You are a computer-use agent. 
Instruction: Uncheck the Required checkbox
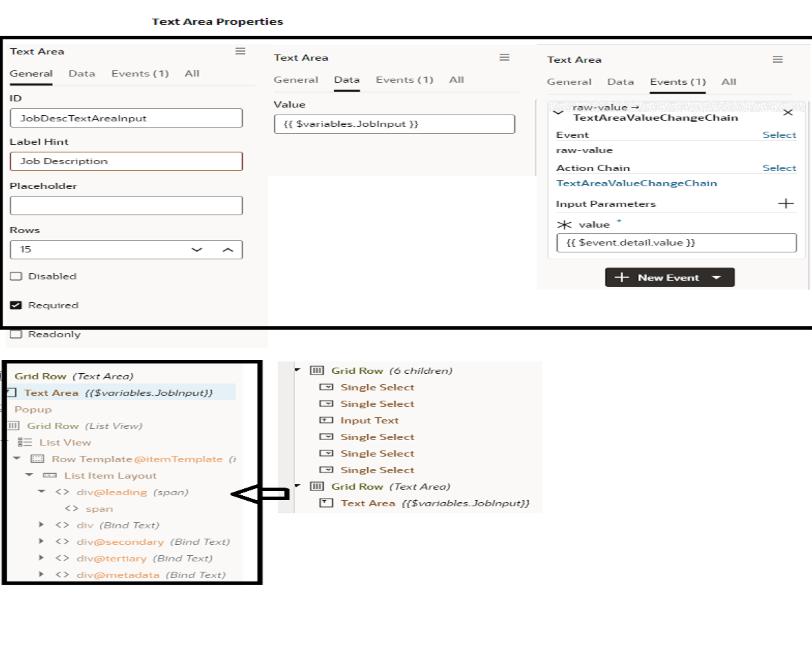pyautogui.click(x=16, y=305)
